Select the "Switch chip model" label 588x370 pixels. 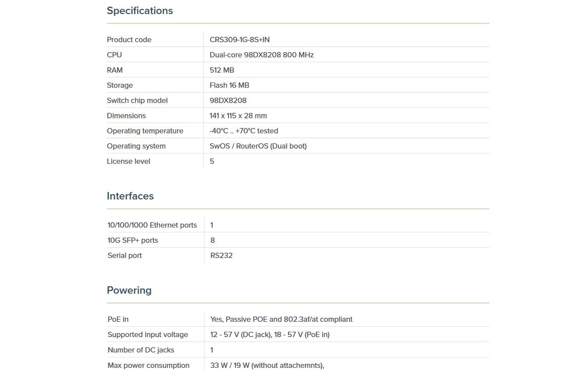tap(137, 100)
